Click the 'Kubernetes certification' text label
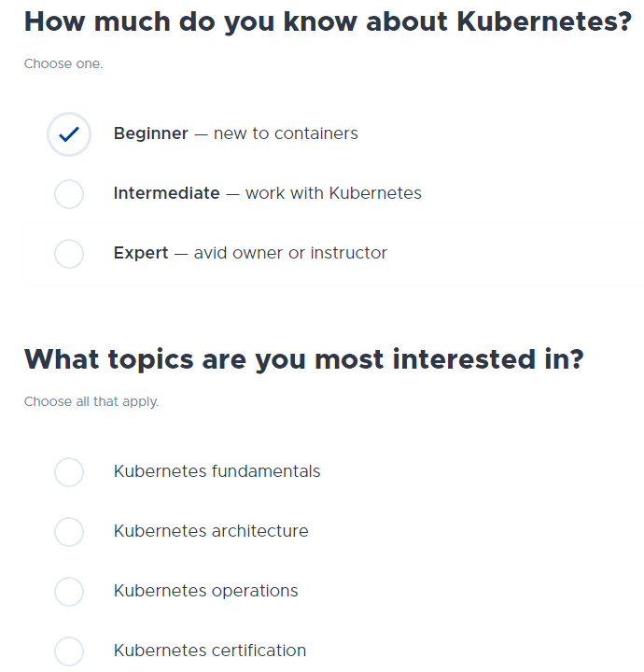 pos(209,651)
